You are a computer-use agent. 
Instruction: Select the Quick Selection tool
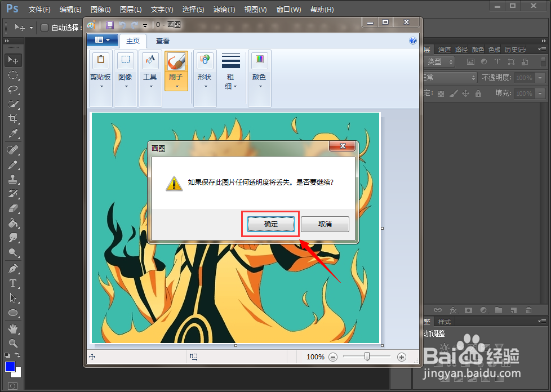coord(13,104)
